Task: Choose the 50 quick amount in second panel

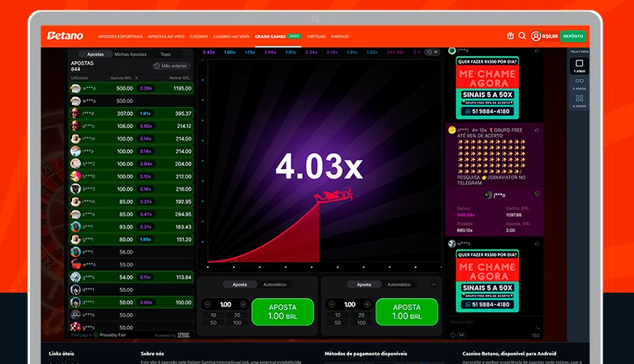Action: click(x=337, y=323)
